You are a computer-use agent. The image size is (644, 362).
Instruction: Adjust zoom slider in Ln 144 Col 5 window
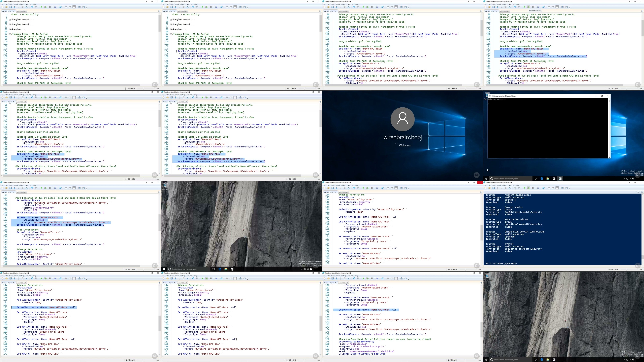pyautogui.click(x=466, y=269)
